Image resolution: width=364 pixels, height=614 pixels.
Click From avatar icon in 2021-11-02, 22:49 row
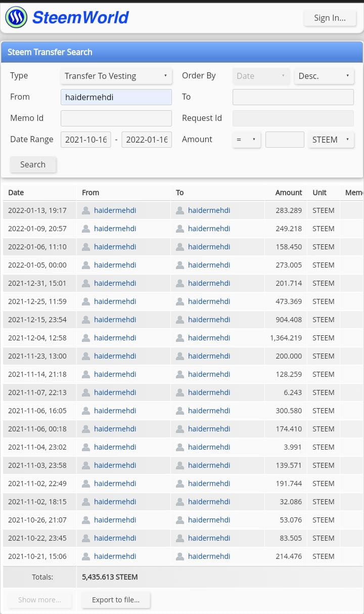pyautogui.click(x=86, y=484)
